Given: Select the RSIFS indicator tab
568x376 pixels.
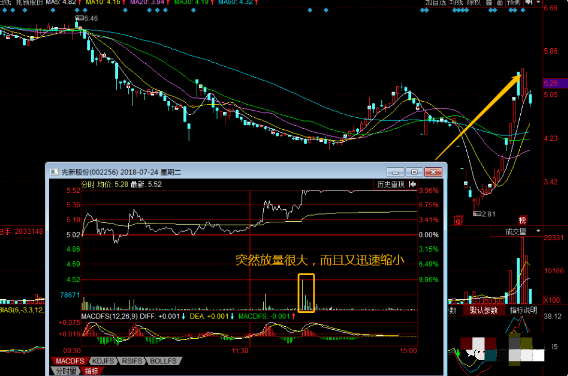Looking at the screenshot, I should coord(132,361).
